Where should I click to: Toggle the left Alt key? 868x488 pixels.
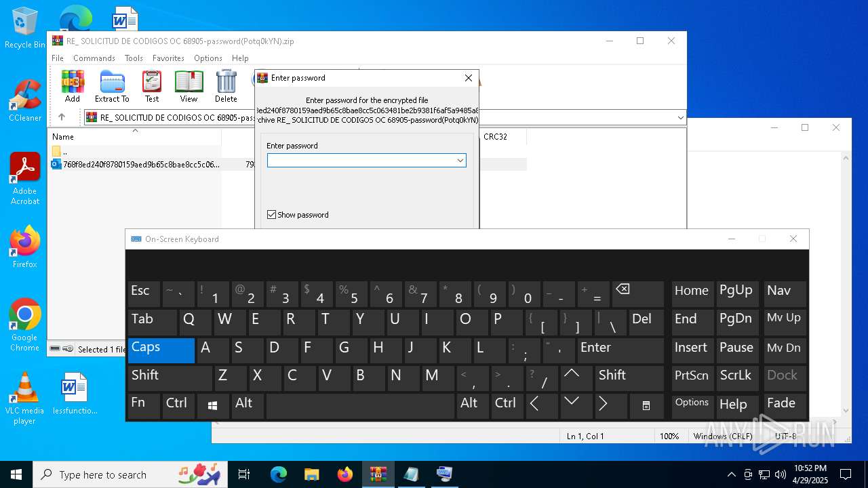pos(248,406)
